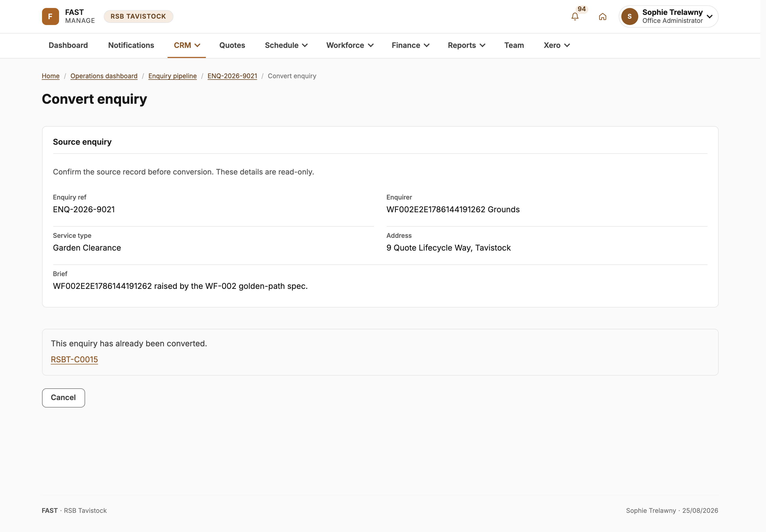The image size is (766, 532).
Task: Click the 94 notification count badge
Action: (581, 9)
